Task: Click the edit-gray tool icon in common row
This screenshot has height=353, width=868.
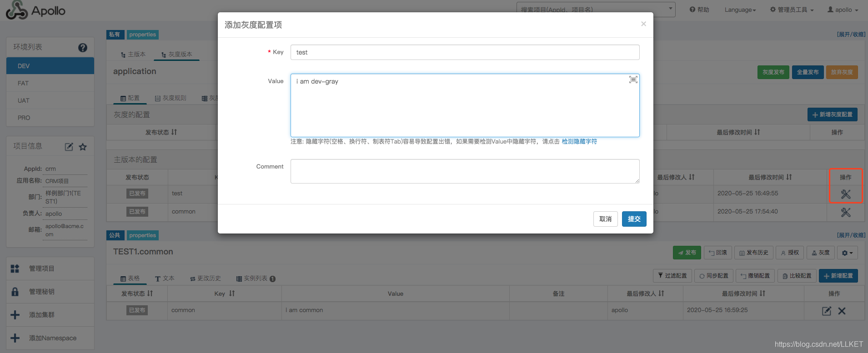Action: pyautogui.click(x=846, y=212)
